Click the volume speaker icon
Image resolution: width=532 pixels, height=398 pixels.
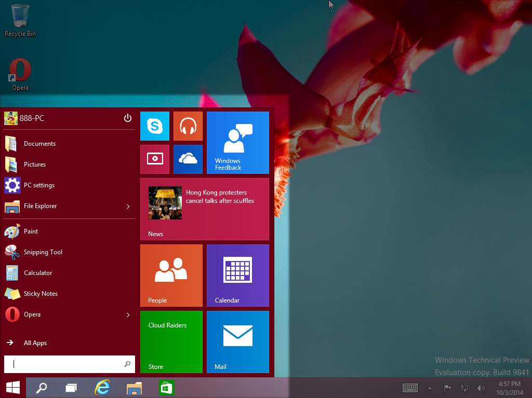pos(481,388)
